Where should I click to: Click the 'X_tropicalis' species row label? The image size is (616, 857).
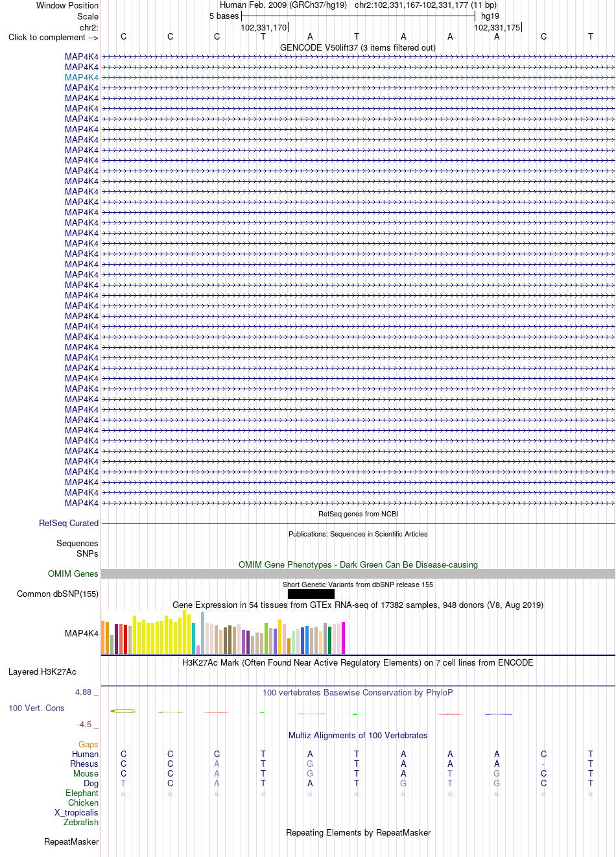click(77, 812)
